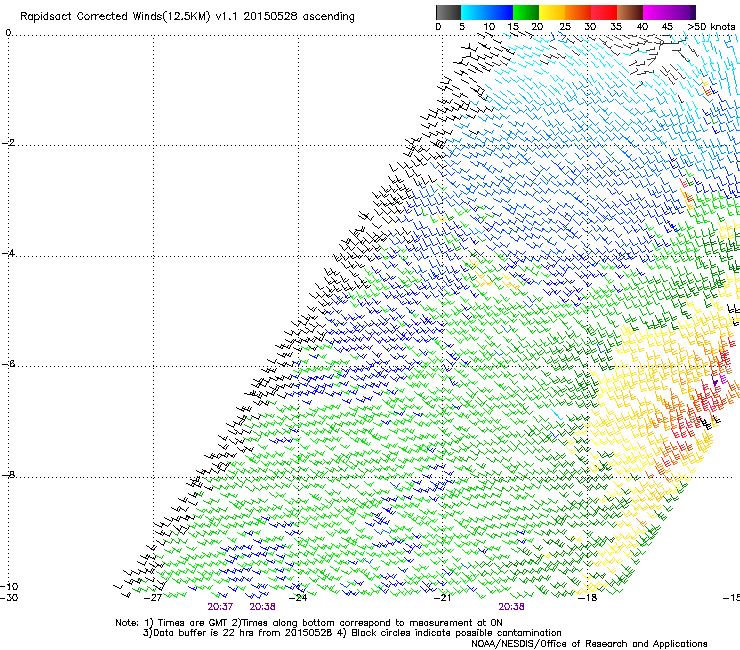The image size is (740, 650).
Task: Select the yellow 20–25 knots legend swatch
Action: [552, 12]
